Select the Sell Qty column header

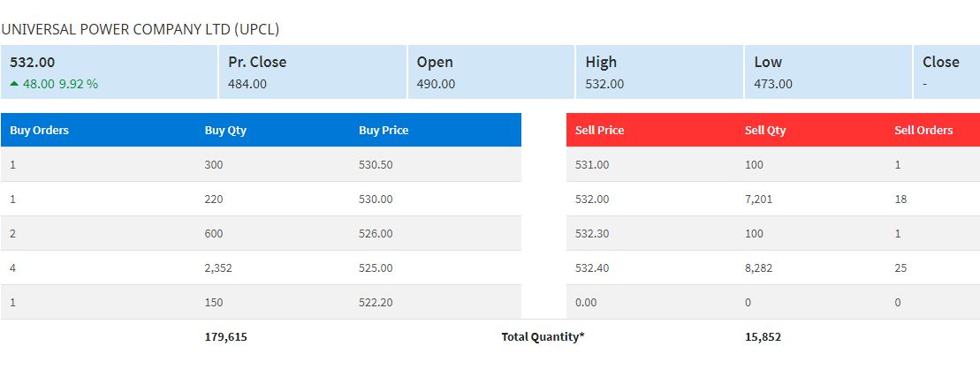tap(765, 131)
